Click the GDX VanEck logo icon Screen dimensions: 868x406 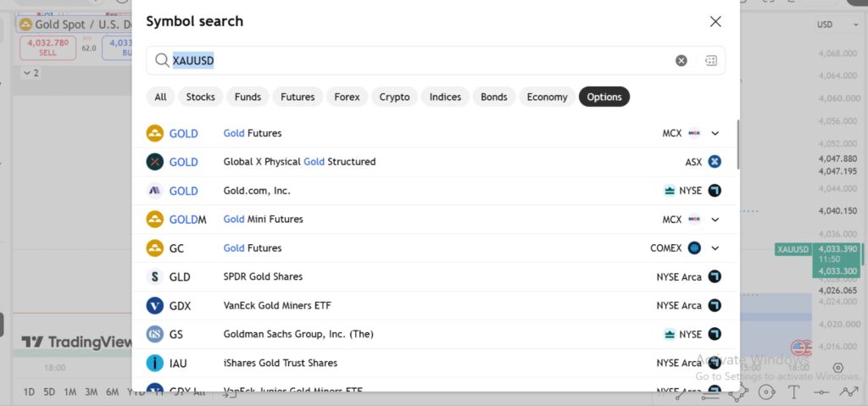[x=155, y=305]
